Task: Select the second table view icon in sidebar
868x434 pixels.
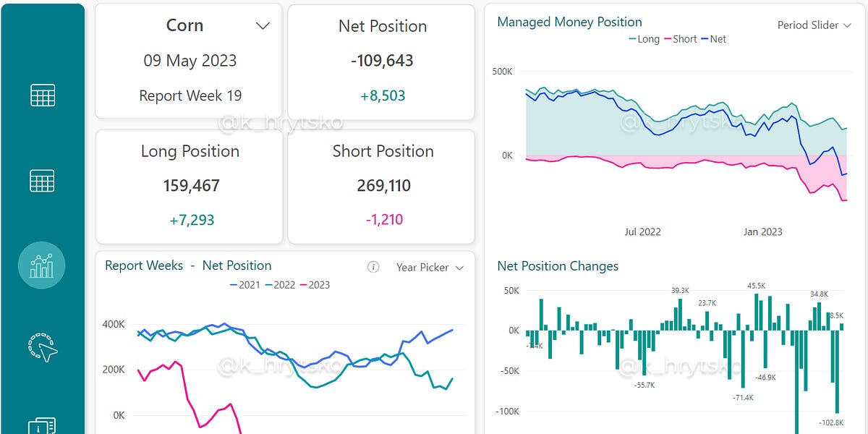Action: pos(42,180)
